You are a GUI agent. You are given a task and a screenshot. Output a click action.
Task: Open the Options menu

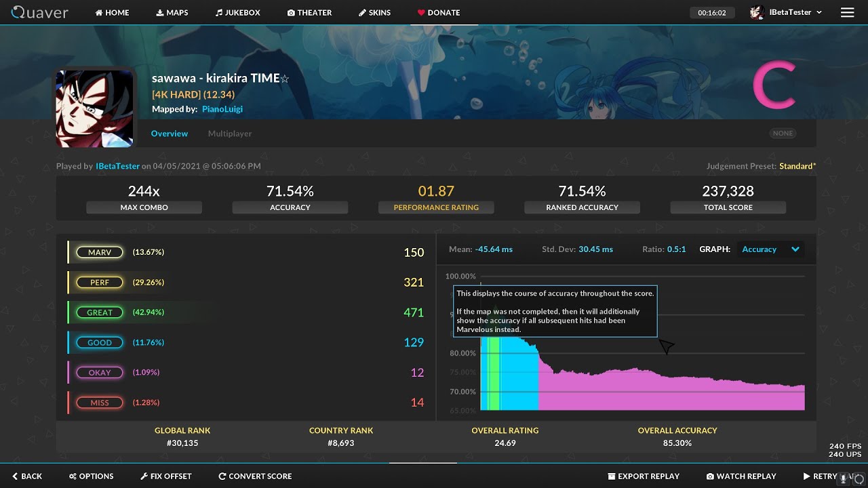[91, 476]
